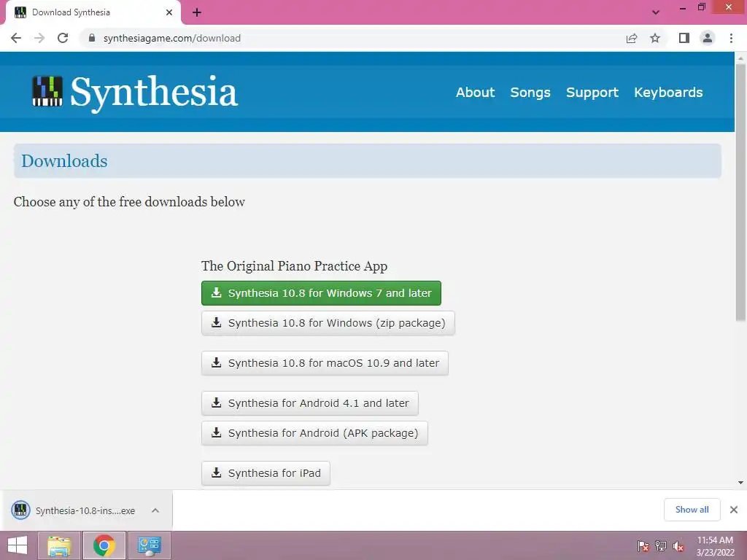The width and height of the screenshot is (747, 560).
Task: Click the taskbar clock showing 11:54 AM
Action: coord(715,546)
